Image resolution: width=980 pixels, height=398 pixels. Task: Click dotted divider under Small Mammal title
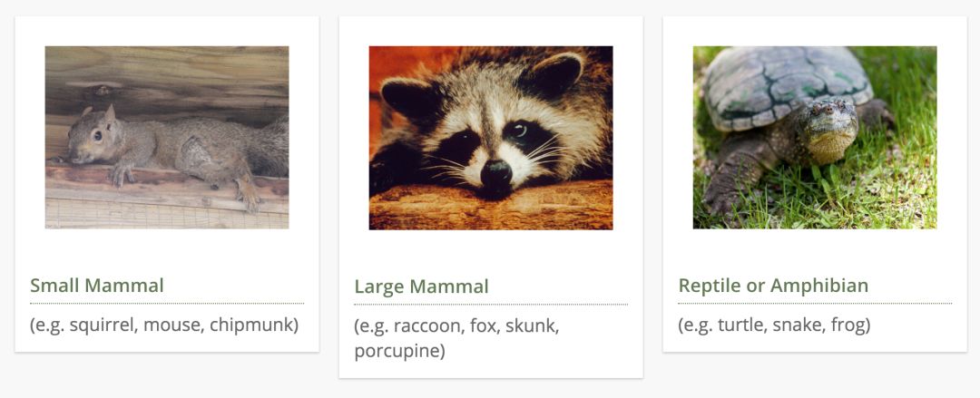point(167,303)
